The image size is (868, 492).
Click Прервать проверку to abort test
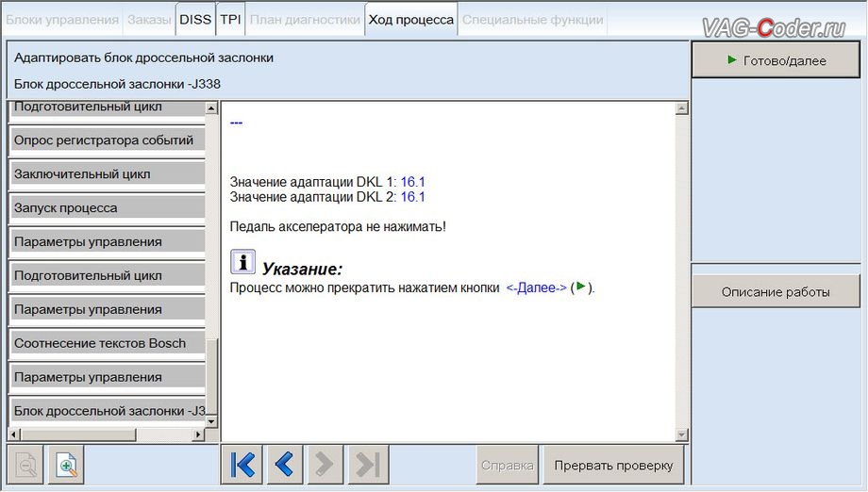[x=613, y=465]
